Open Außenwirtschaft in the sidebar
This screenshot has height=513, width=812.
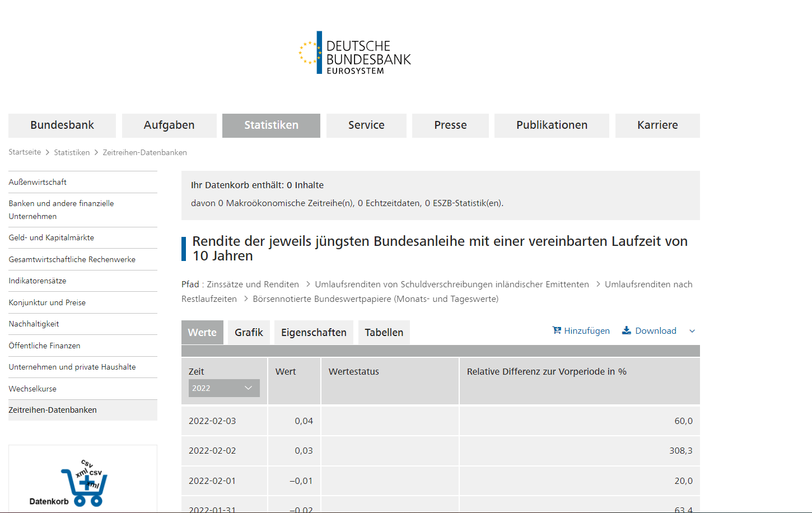[x=38, y=182]
